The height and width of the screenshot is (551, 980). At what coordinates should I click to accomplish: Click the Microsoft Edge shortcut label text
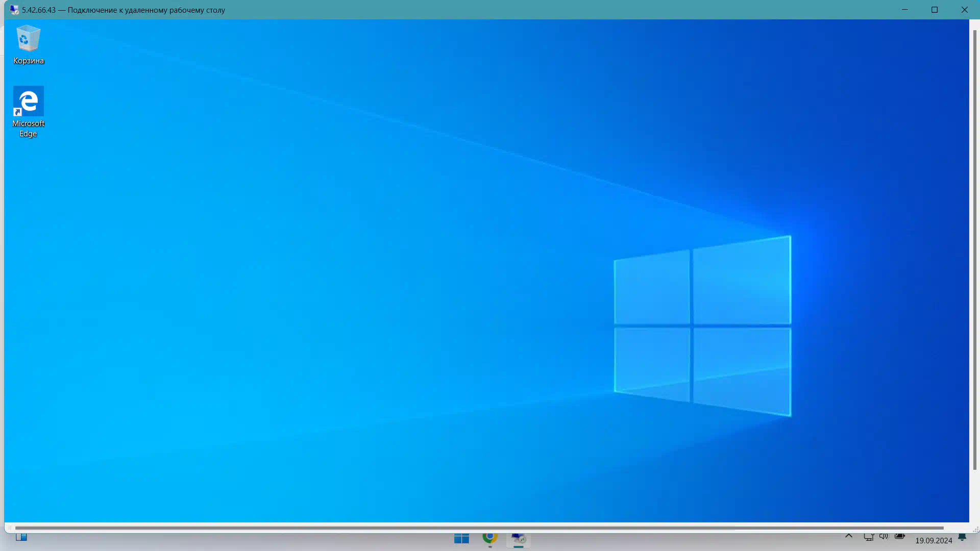pos(28,129)
